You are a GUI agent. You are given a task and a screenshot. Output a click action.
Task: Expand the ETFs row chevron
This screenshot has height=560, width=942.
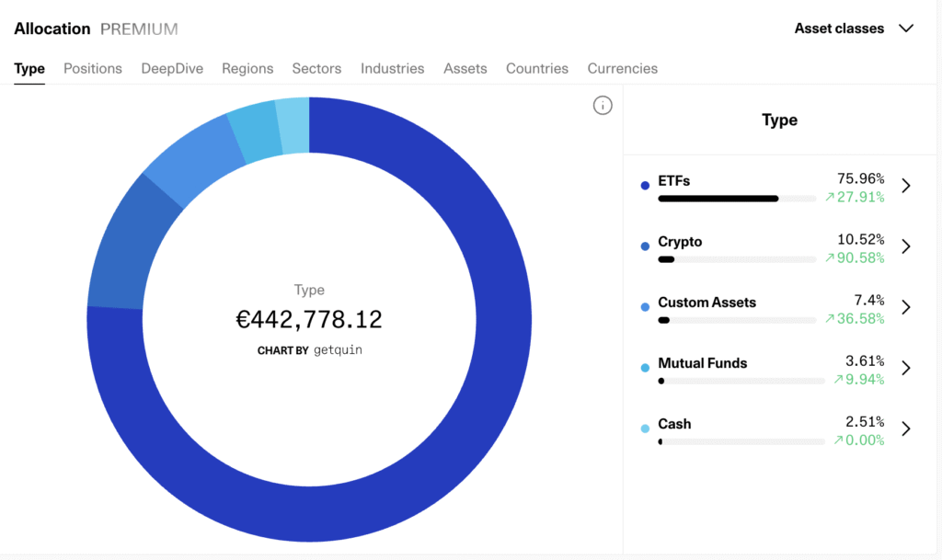(x=906, y=186)
